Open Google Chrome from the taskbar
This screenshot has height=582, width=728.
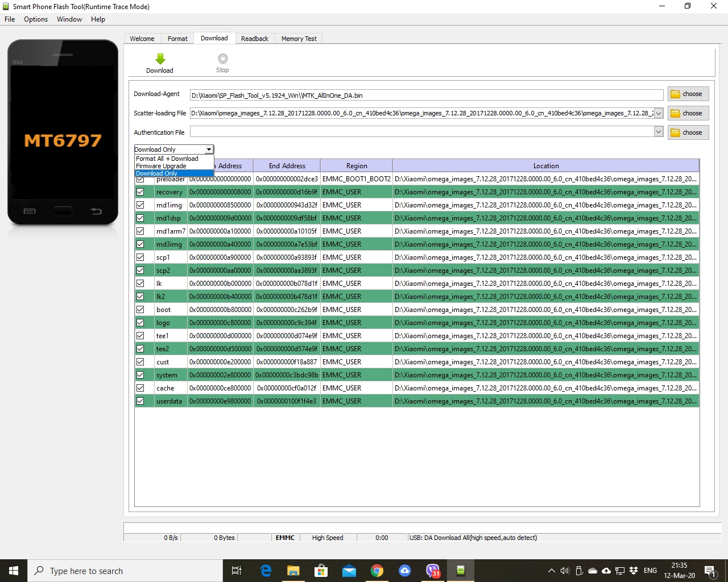coord(377,571)
